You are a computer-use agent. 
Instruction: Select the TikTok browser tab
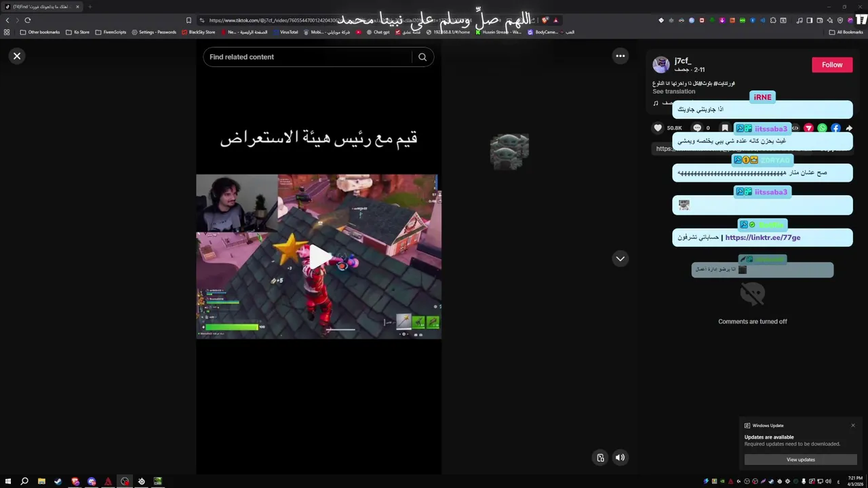[x=42, y=7]
